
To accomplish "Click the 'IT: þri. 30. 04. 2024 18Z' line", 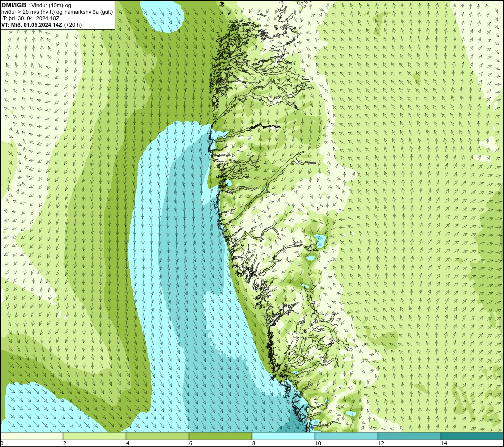I will [x=30, y=18].
